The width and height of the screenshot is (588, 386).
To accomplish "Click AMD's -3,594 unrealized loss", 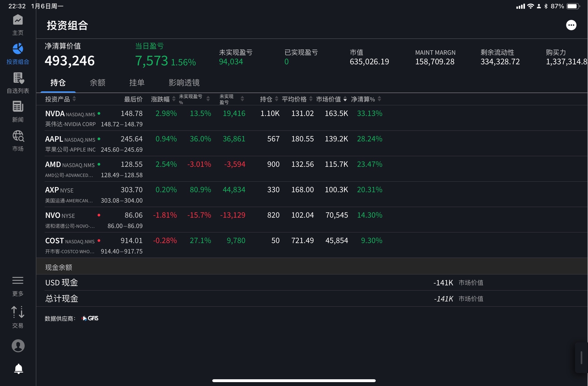I will [235, 164].
